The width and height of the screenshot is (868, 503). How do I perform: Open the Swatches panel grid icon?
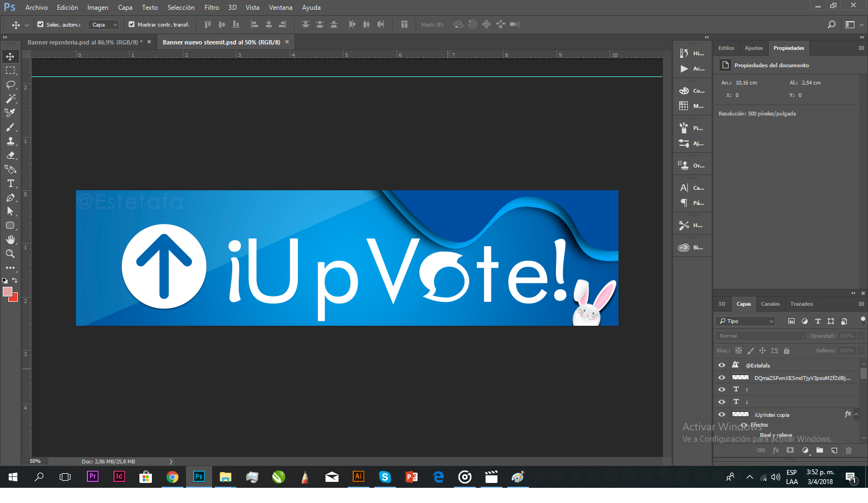point(684,106)
